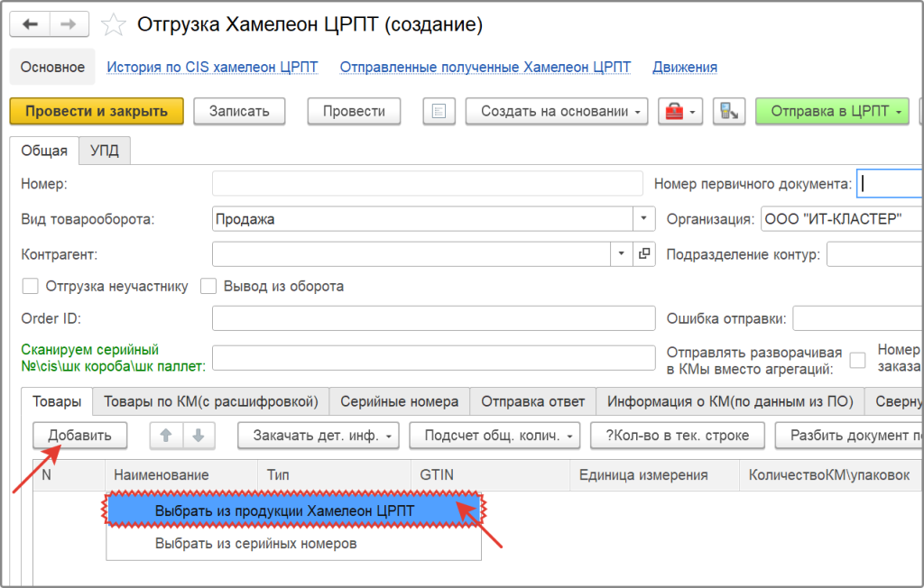Open the Товары tab
The image size is (924, 588).
coord(57,401)
